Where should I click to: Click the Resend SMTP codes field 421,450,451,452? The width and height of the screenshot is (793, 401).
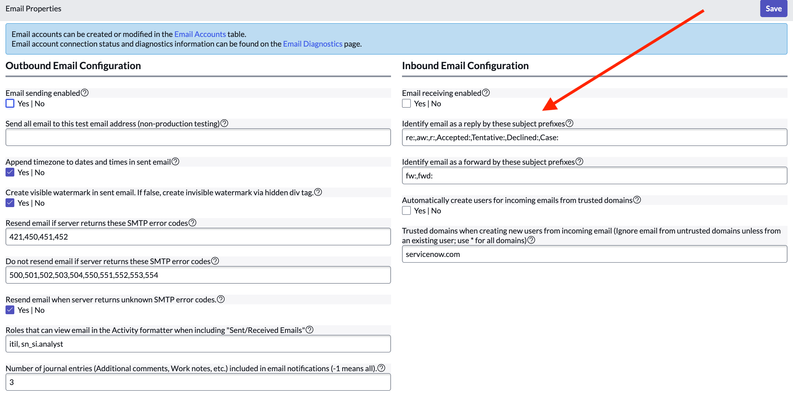198,236
